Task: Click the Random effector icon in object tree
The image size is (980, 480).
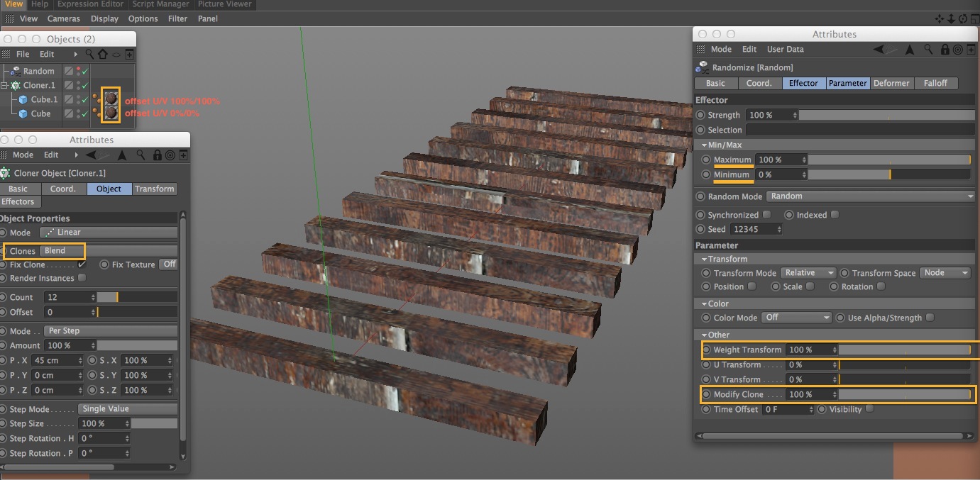Action: 15,71
